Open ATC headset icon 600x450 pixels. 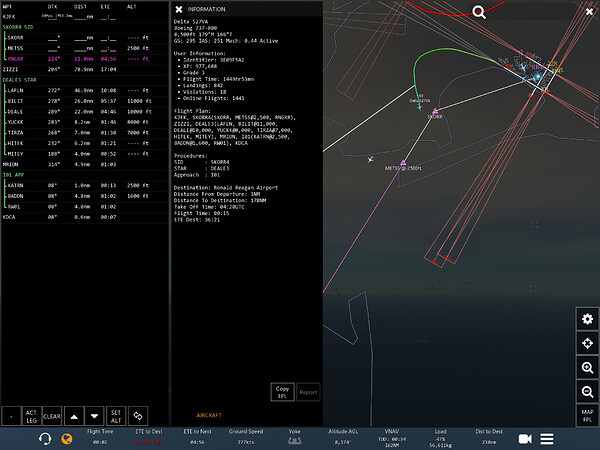45,439
